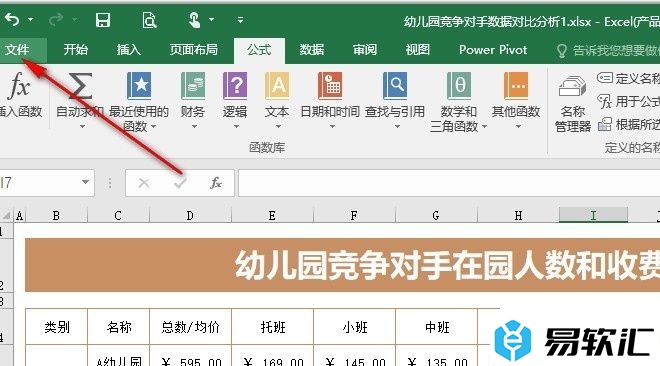The image size is (660, 366).
Task: Click inside the formula bar input
Action: (449, 183)
